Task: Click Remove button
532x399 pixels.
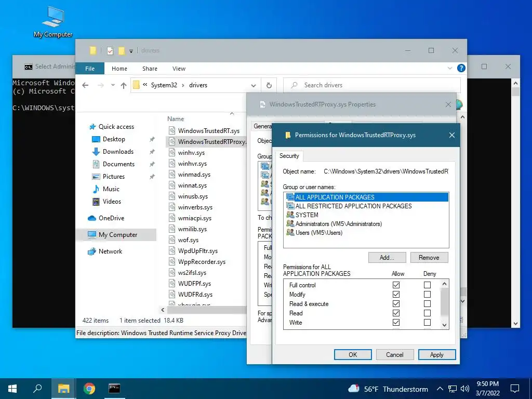Action: 429,258
